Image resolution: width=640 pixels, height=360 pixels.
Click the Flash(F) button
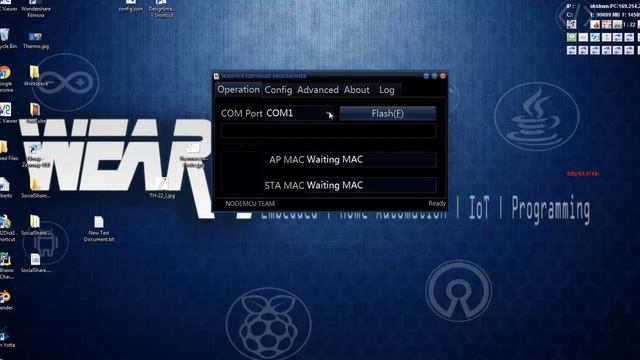coord(387,113)
